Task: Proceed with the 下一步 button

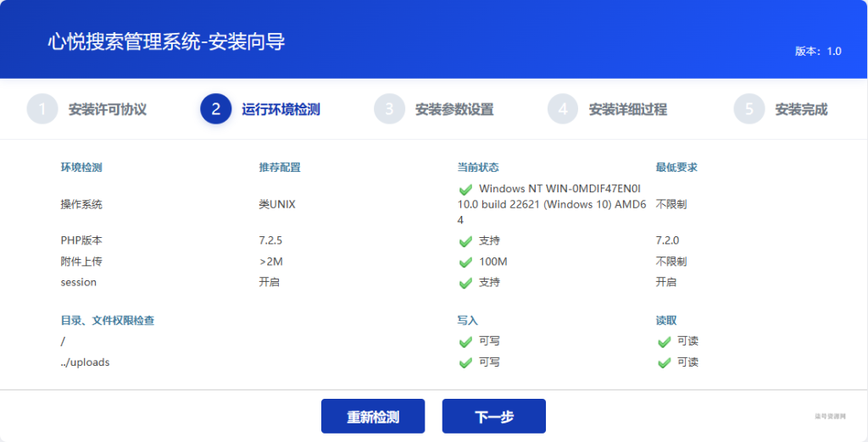Action: (494, 416)
